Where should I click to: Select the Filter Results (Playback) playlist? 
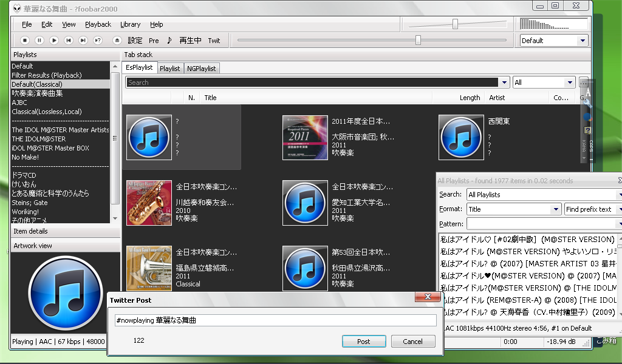pos(60,75)
